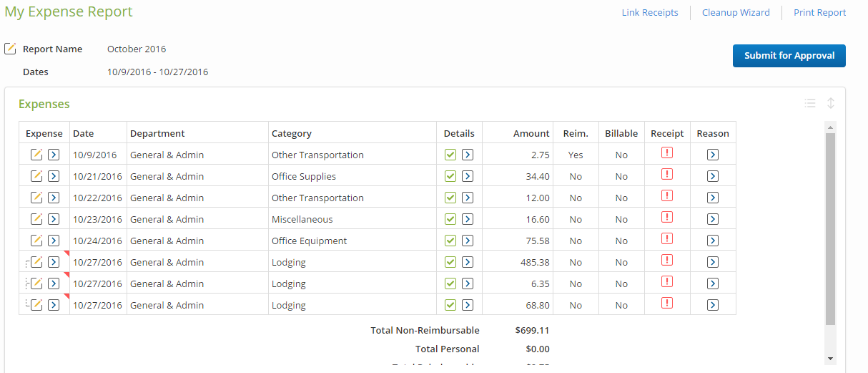The width and height of the screenshot is (868, 373).
Task: Expand reason arrow for Office Equipment row
Action: [x=713, y=241]
